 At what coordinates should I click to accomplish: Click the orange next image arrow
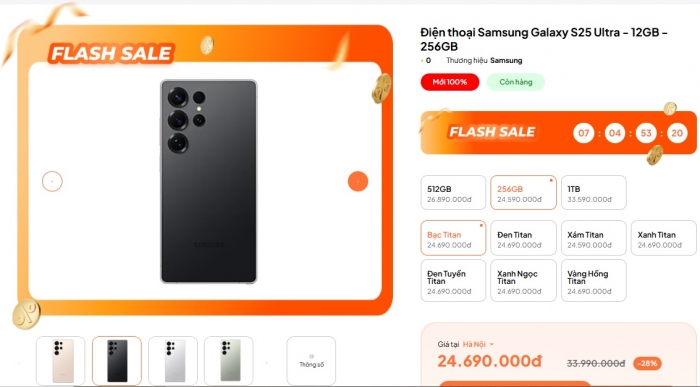tap(358, 181)
